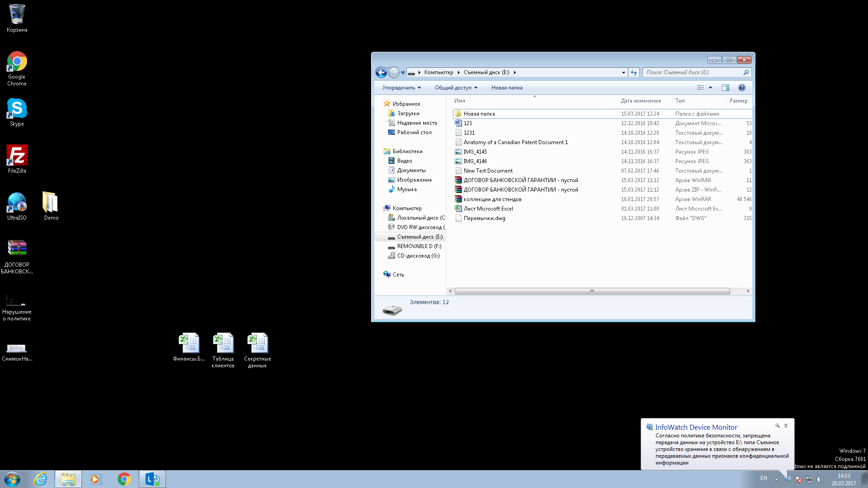Click the Lync icon in taskbar
Viewport: 868px width, 488px height.
click(x=152, y=479)
